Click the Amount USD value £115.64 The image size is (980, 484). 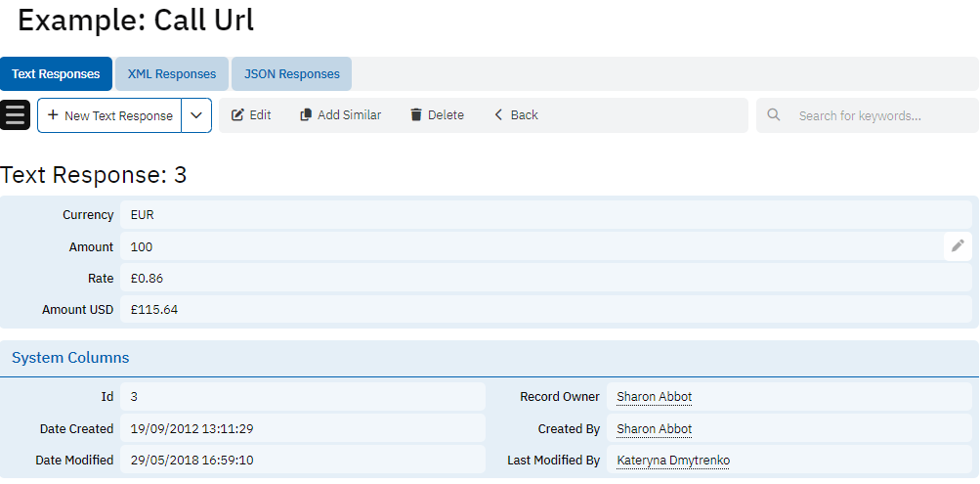pos(153,310)
